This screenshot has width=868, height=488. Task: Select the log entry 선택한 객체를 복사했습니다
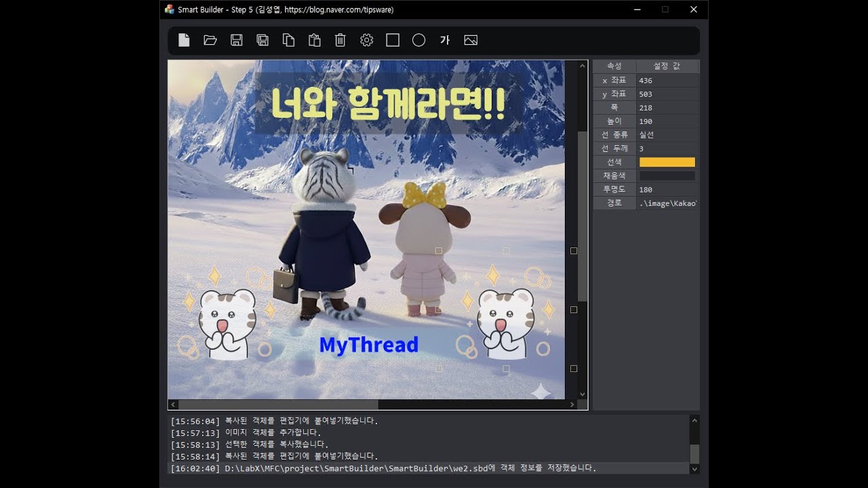(429, 445)
